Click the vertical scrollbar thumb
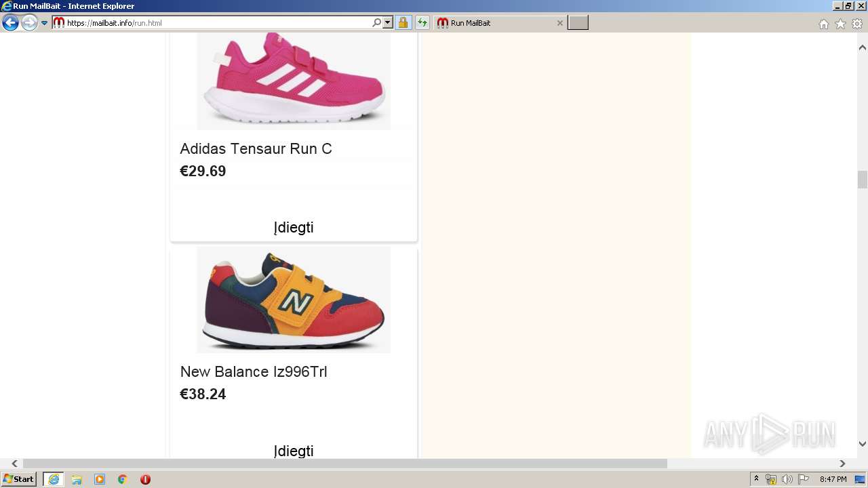 point(863,180)
